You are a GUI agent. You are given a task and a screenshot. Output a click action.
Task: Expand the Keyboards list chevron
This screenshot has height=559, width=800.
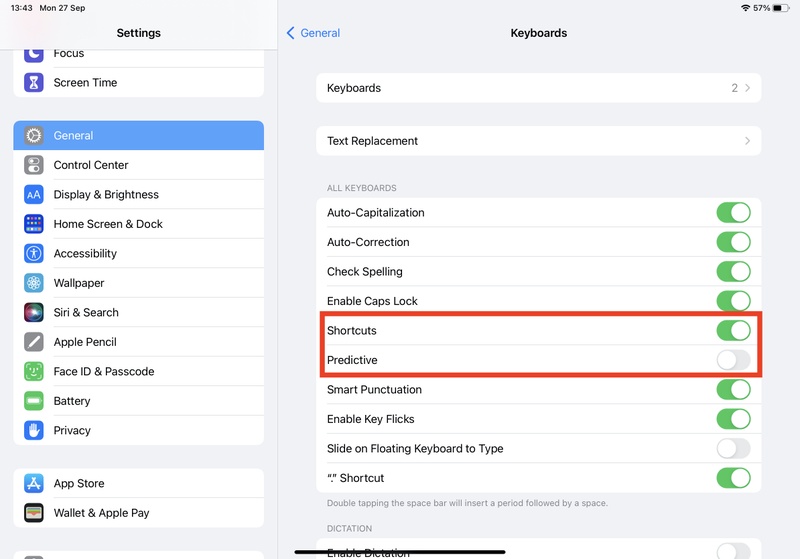pyautogui.click(x=747, y=88)
